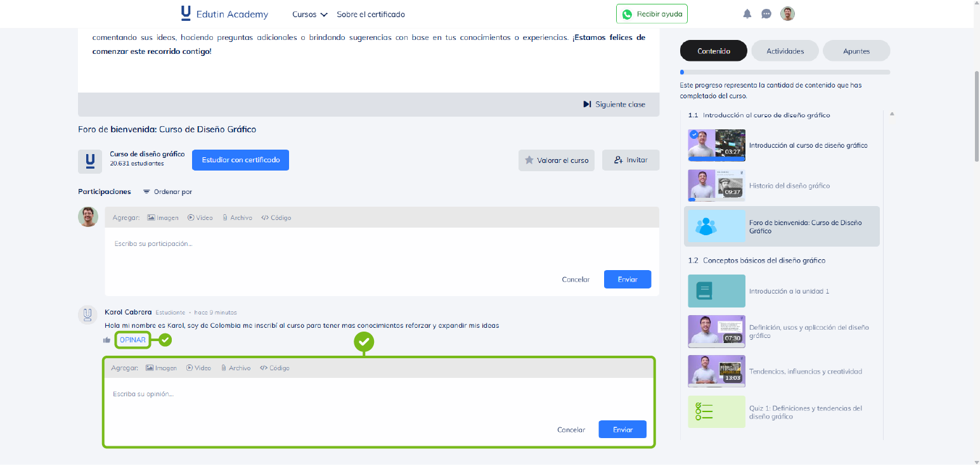Click the notifications bell icon
This screenshot has width=980, height=466.
[747, 14]
